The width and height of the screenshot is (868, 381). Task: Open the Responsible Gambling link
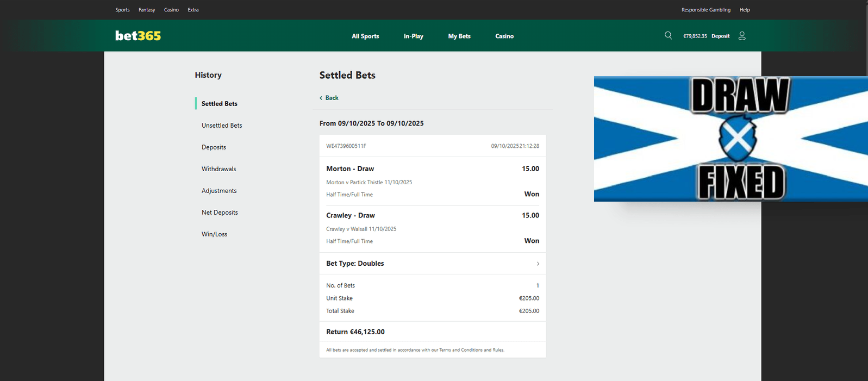(705, 10)
